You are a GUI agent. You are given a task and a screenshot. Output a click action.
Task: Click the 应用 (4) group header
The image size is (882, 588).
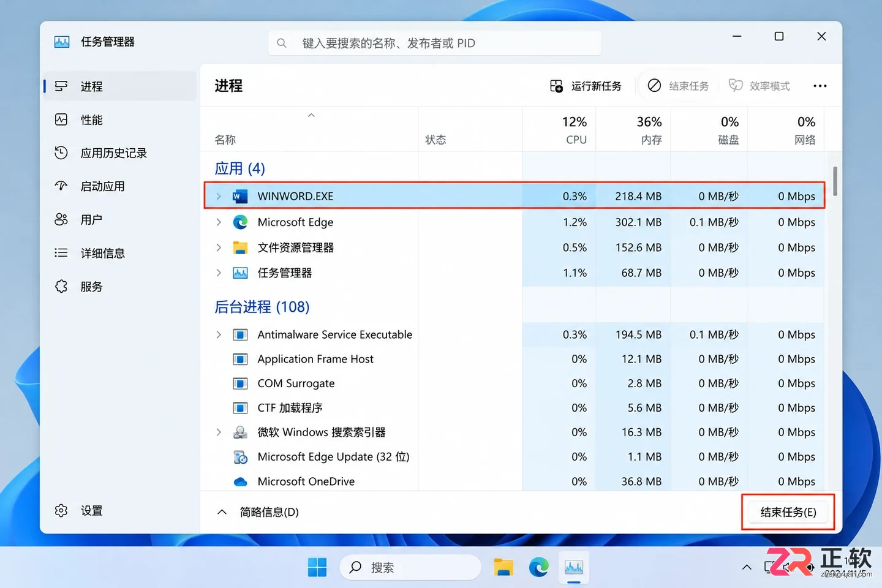click(239, 168)
